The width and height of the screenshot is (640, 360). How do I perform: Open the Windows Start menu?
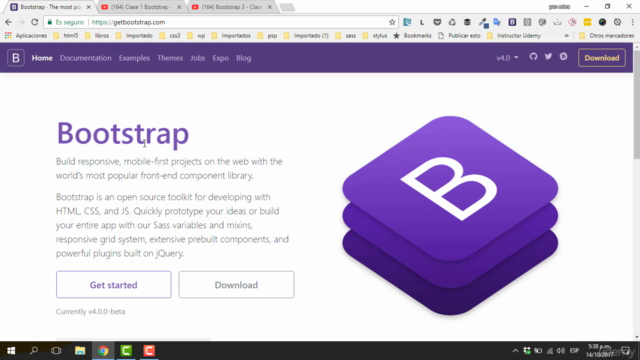click(x=11, y=351)
